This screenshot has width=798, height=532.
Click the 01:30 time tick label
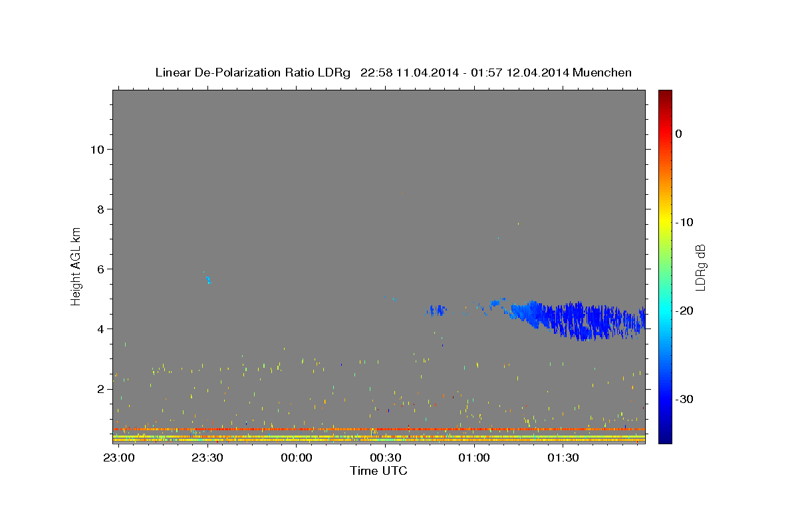tap(563, 458)
